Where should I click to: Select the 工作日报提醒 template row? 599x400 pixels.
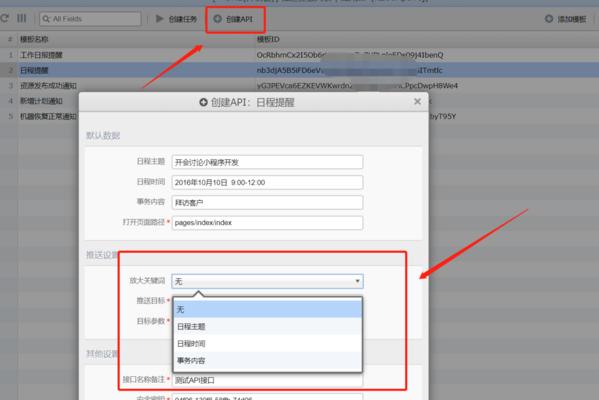[x=300, y=55]
